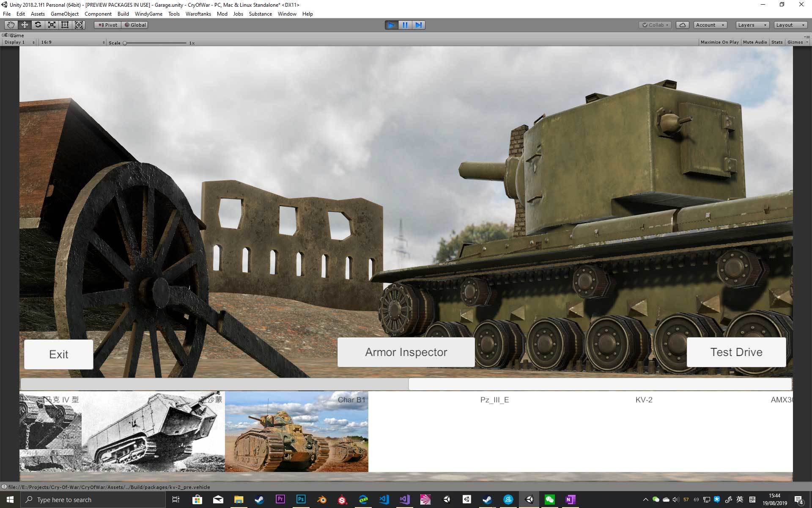This screenshot has height=508, width=812.
Task: Click the Exit button
Action: (x=59, y=354)
